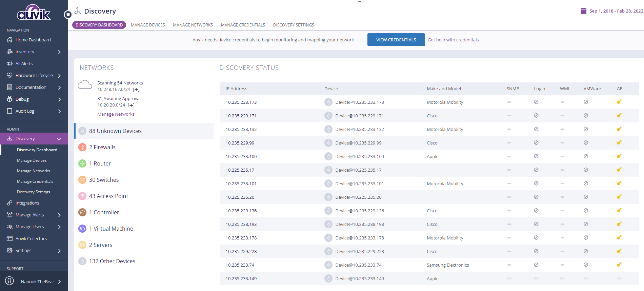
Task: Click the All Alerts megaphone icon
Action: tap(9, 63)
